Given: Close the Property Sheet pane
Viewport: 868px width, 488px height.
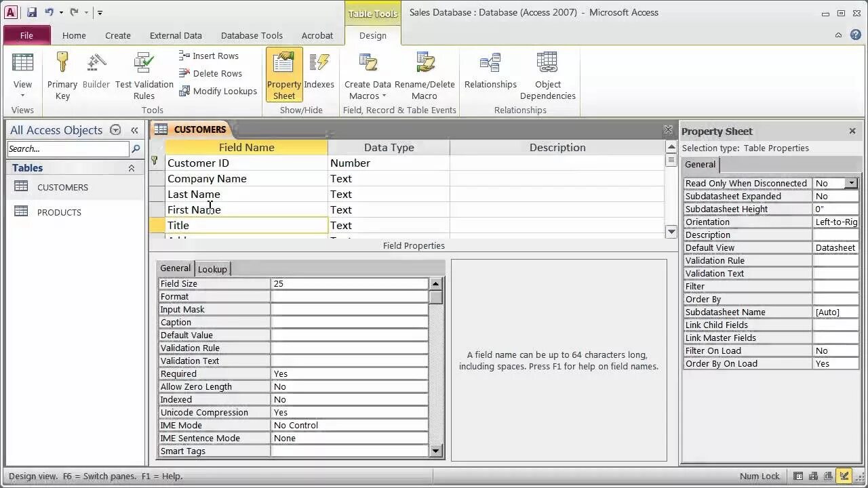Looking at the screenshot, I should tap(852, 131).
